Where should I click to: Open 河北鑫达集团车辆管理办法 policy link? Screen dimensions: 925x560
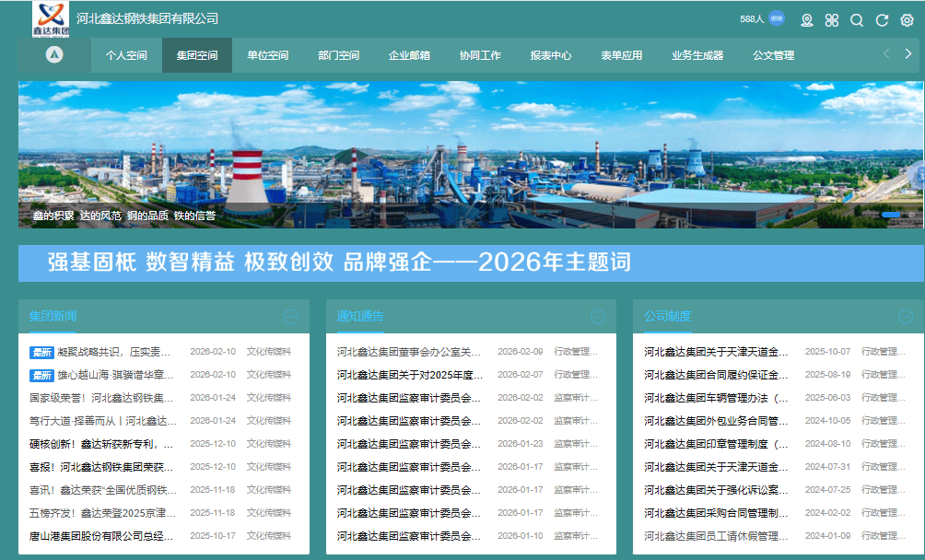[x=716, y=398]
